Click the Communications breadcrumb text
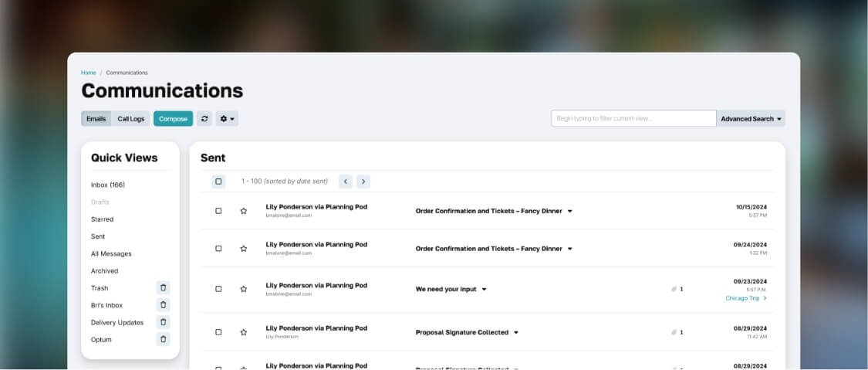The width and height of the screenshot is (868, 370). click(127, 73)
